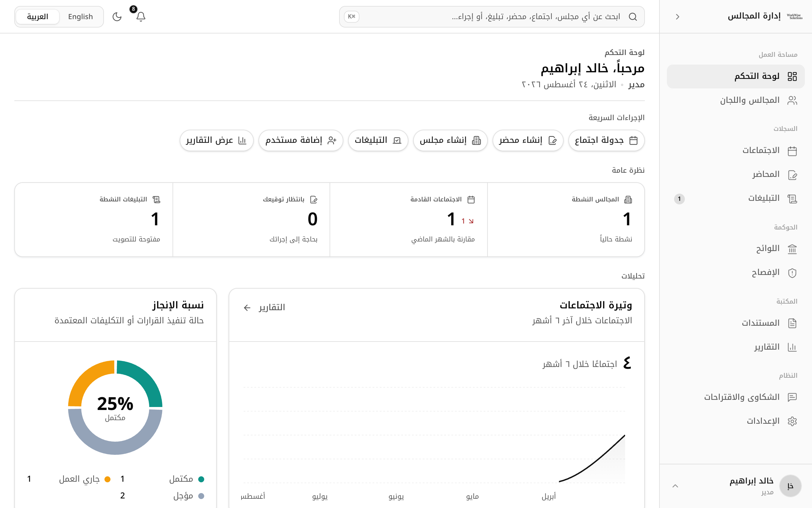
Task: Open التبليغات in the sidebar
Action: [736, 198]
